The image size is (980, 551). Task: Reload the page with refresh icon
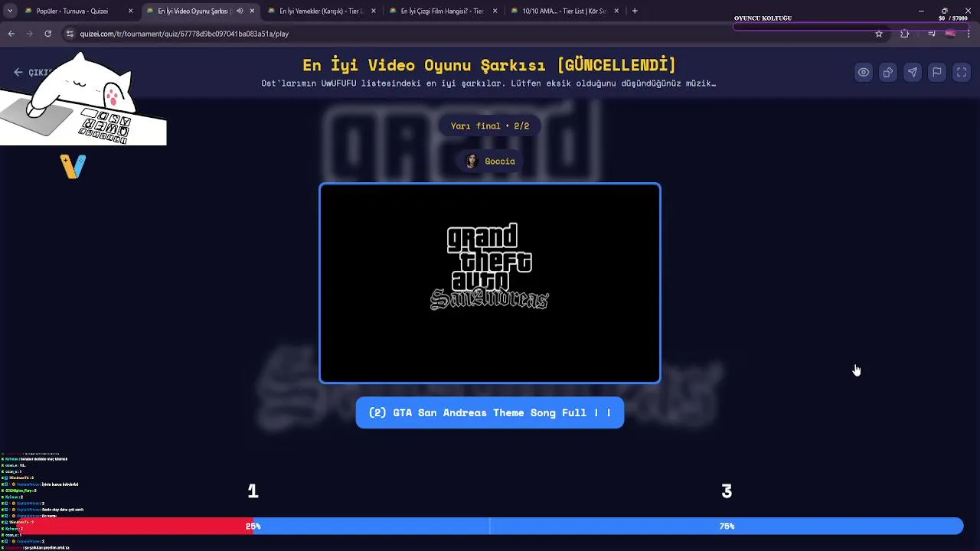[x=47, y=34]
